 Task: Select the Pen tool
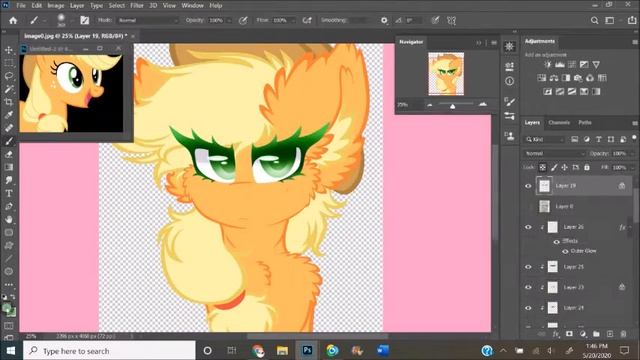tap(9, 206)
